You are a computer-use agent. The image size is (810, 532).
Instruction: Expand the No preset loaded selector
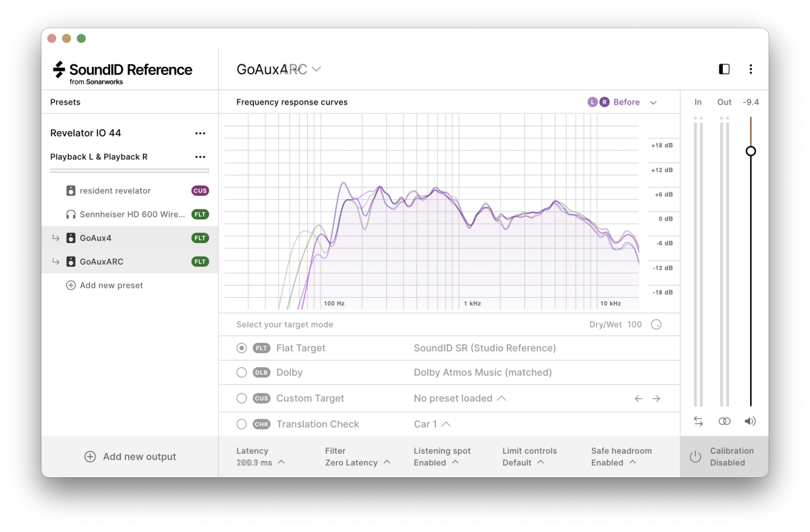[460, 398]
